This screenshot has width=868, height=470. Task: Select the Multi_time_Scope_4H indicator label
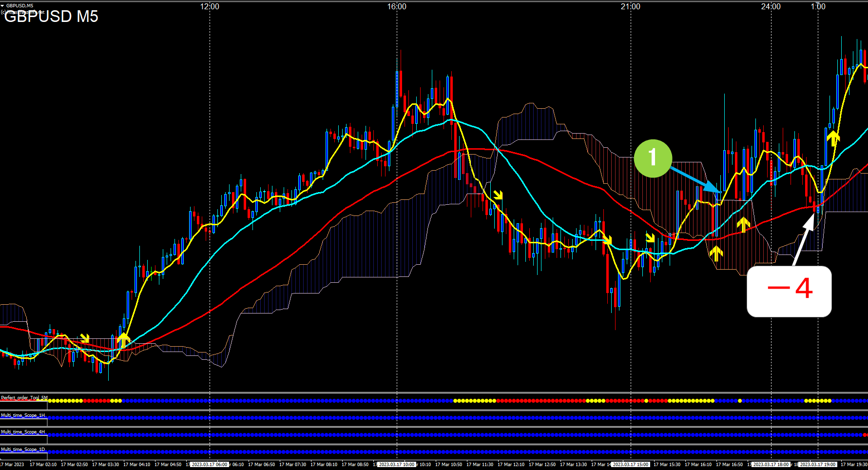(x=22, y=432)
